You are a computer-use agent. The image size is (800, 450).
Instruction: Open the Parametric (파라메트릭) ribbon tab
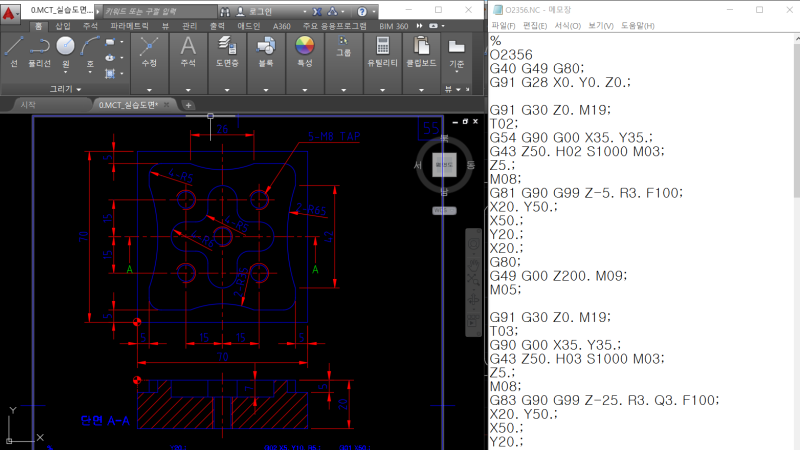click(x=130, y=25)
